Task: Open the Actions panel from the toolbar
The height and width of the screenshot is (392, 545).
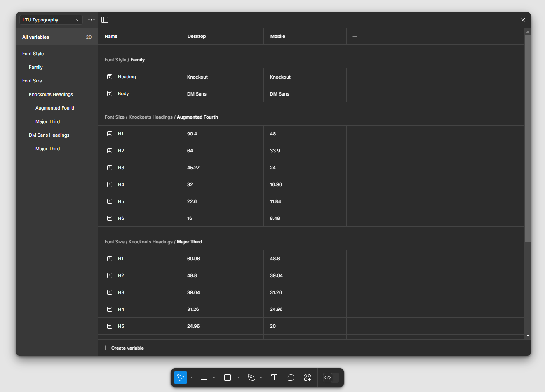Action: pyautogui.click(x=307, y=378)
